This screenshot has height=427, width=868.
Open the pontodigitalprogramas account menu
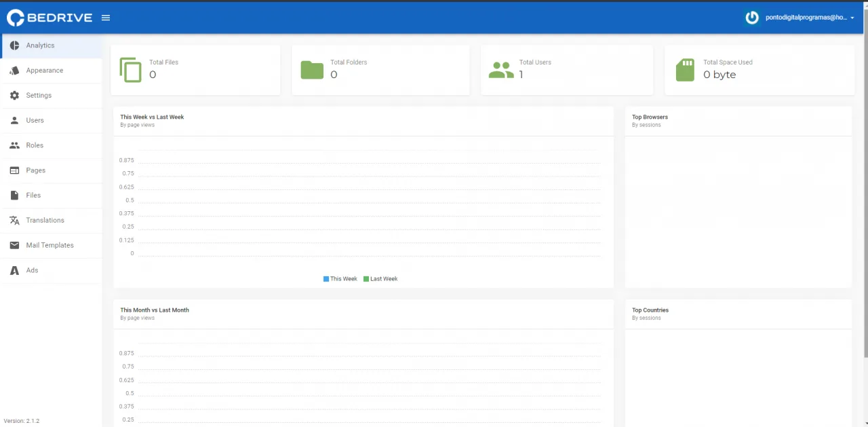[x=800, y=18]
